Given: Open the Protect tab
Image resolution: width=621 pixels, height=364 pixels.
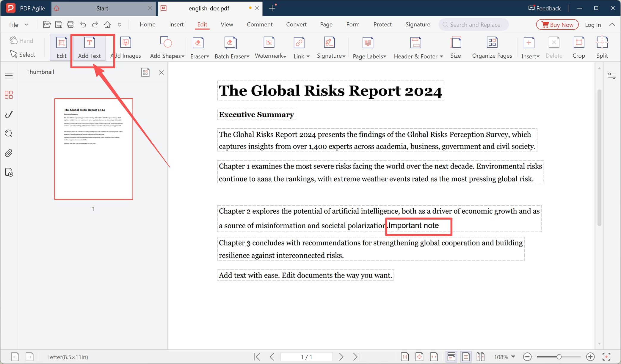Looking at the screenshot, I should pyautogui.click(x=382, y=24).
